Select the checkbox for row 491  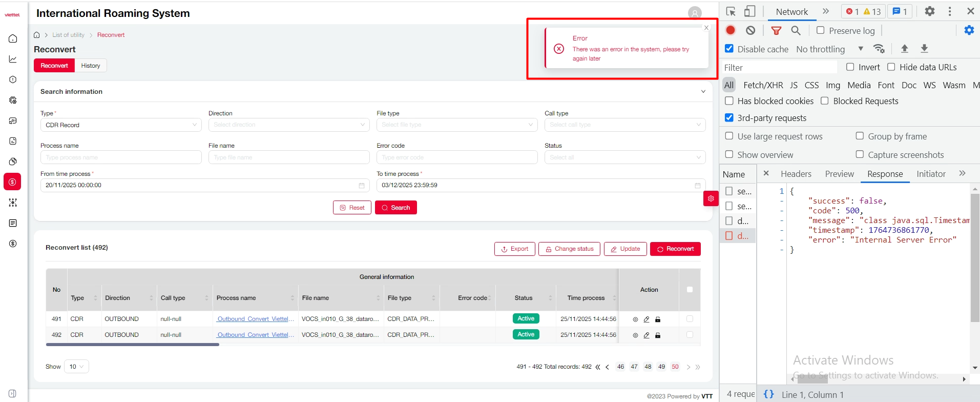click(x=690, y=319)
